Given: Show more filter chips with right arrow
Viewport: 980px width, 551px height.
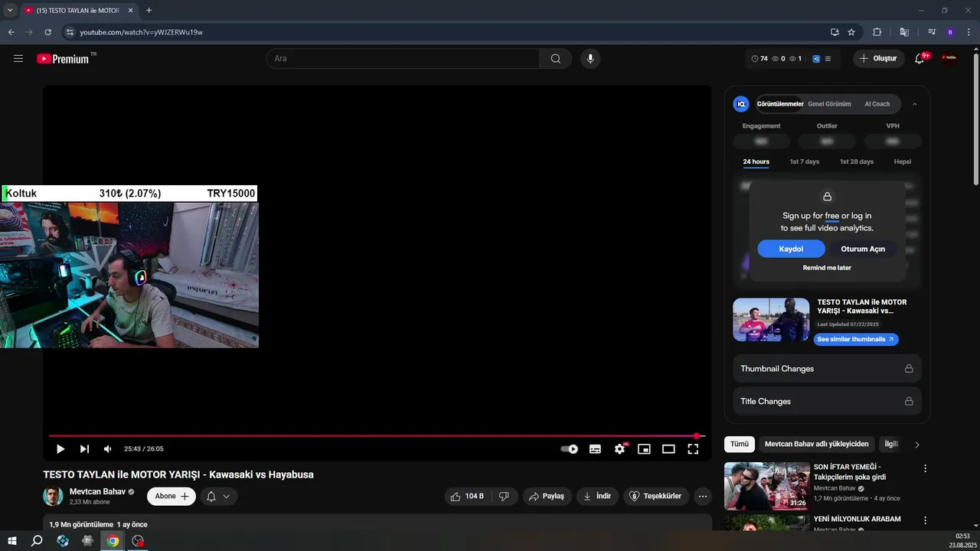Looking at the screenshot, I should pyautogui.click(x=917, y=444).
